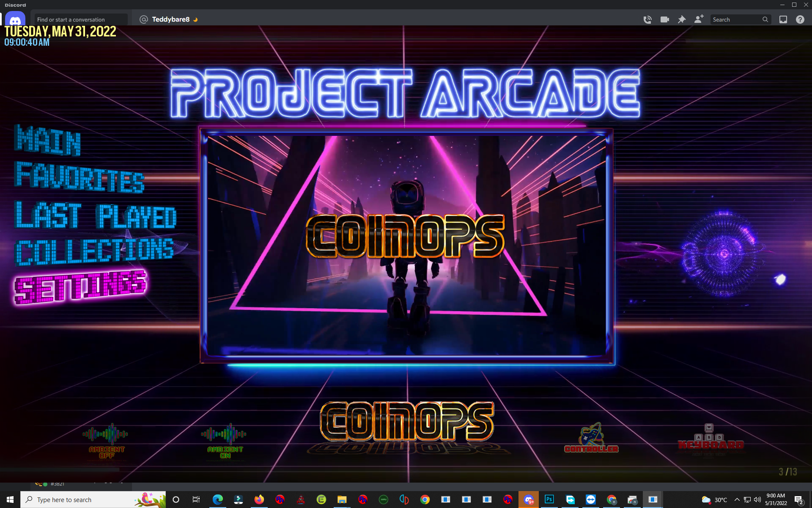Open the taskbar clock and calendar
Image resolution: width=812 pixels, height=508 pixels.
click(x=776, y=500)
